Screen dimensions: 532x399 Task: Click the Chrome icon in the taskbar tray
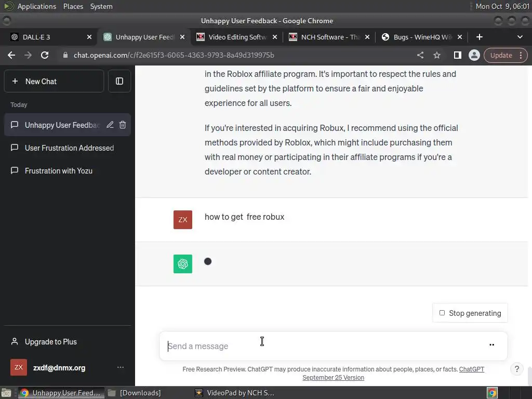tap(493, 393)
